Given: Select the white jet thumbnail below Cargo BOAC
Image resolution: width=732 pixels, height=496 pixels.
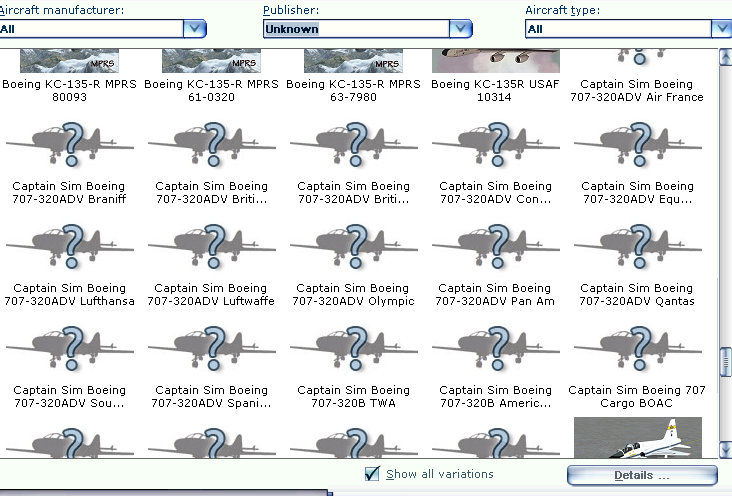Looking at the screenshot, I should coord(637,438).
